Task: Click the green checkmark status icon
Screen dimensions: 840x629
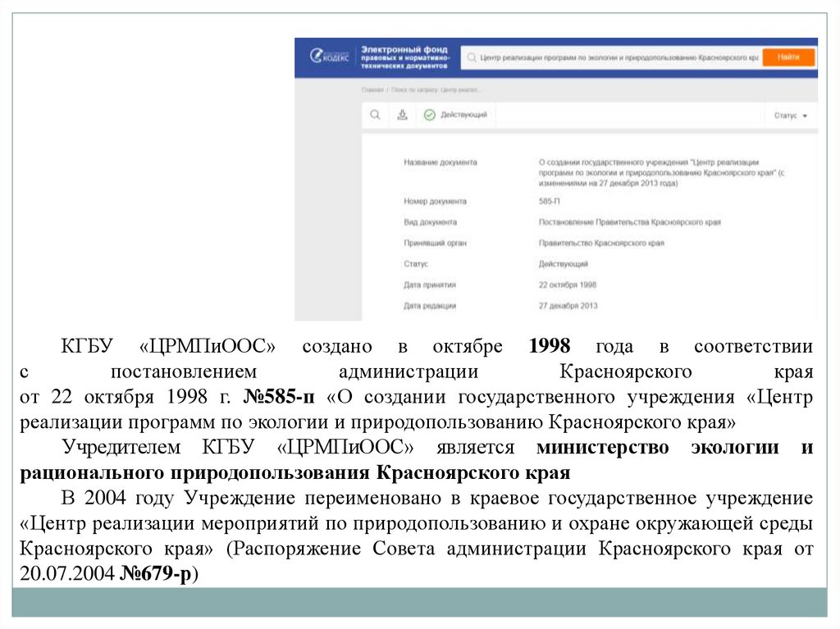Action: [x=428, y=116]
